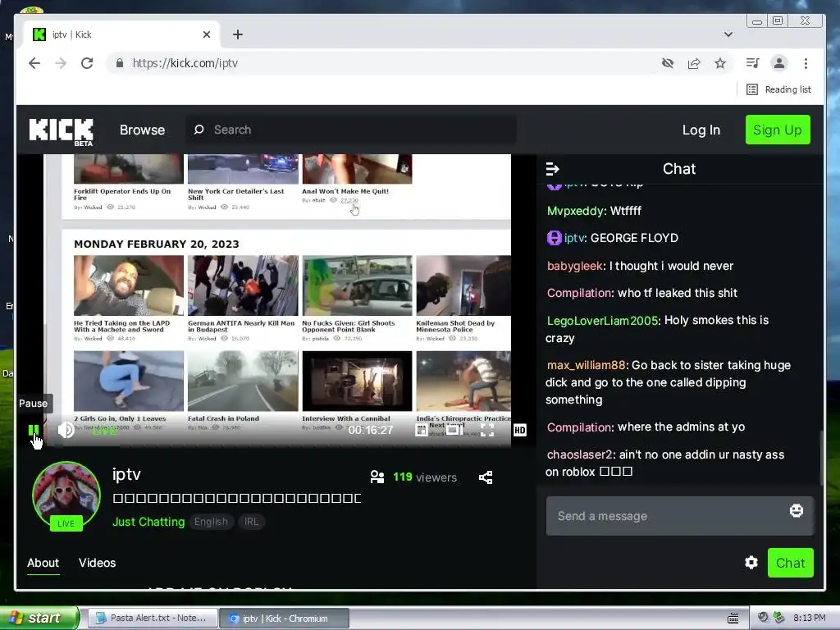
Task: View site security lock info
Action: pyautogui.click(x=120, y=63)
